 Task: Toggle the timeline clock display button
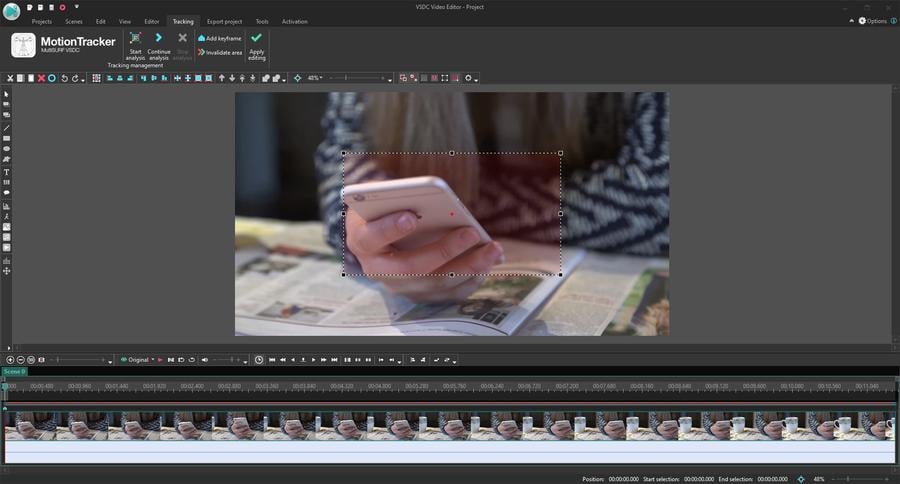259,359
